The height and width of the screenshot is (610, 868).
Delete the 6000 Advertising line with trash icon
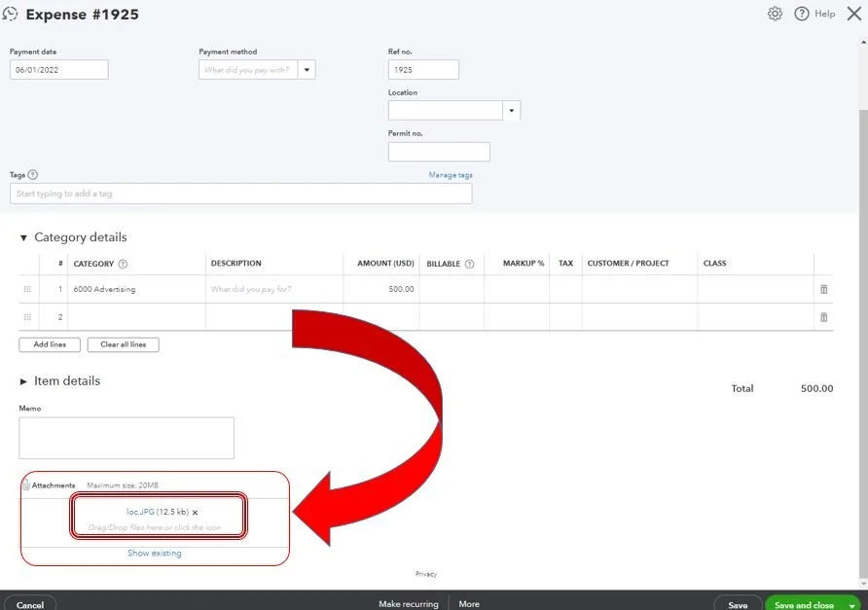coord(822,288)
